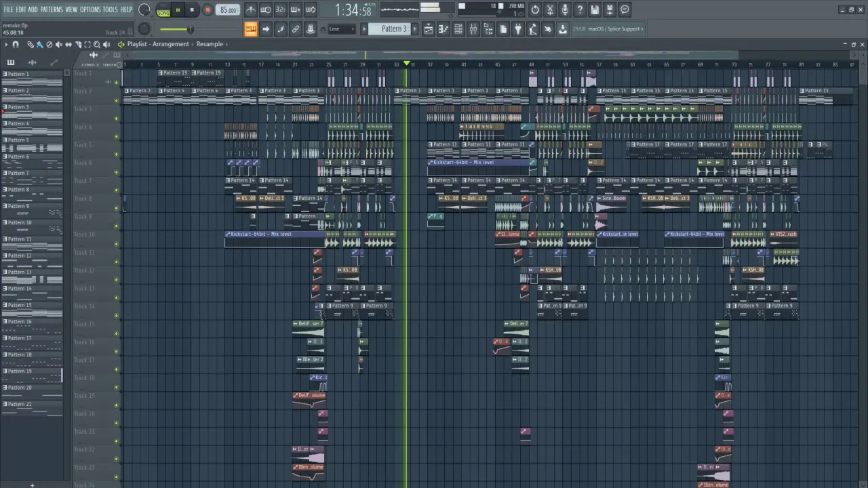Click Playlist - Arrangement breadcrumb

click(158, 44)
